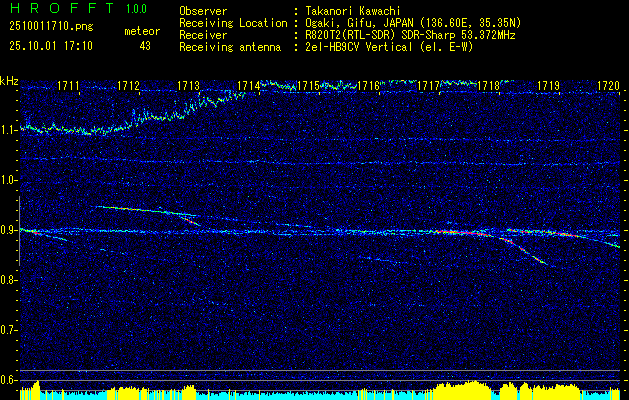
Task: Select the 1713 time marker
Action: tap(189, 86)
